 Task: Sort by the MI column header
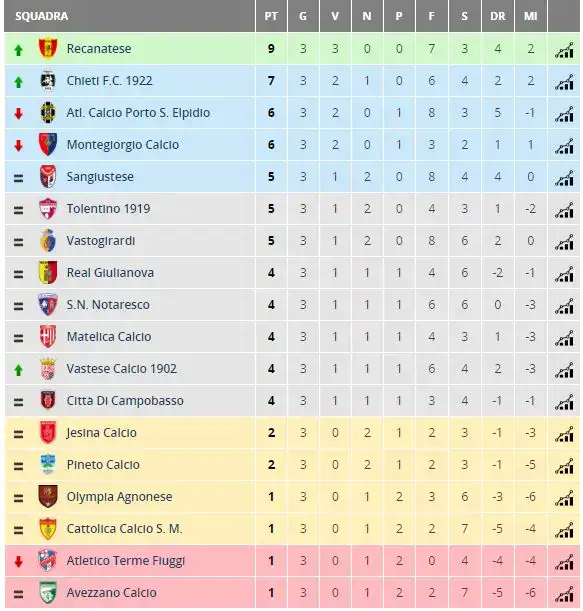(x=531, y=16)
